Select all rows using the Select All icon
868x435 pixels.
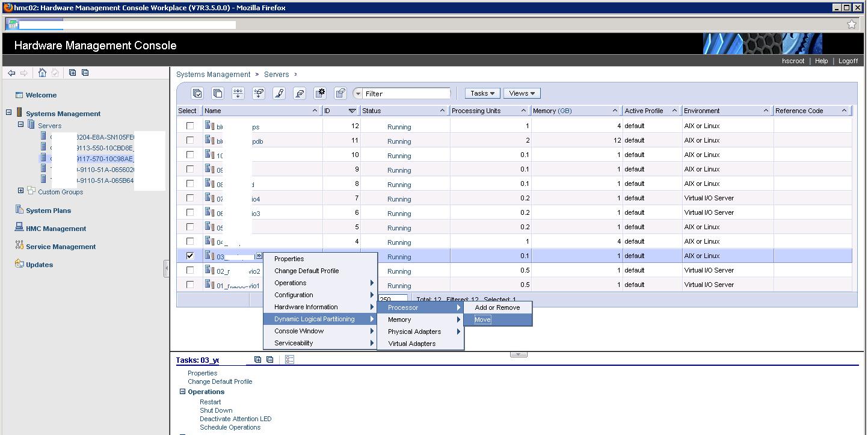(x=197, y=93)
